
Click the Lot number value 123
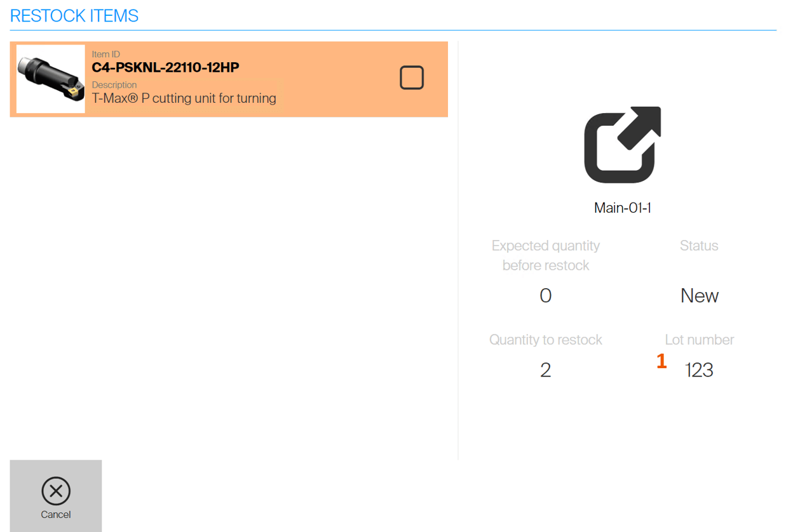pos(699,370)
